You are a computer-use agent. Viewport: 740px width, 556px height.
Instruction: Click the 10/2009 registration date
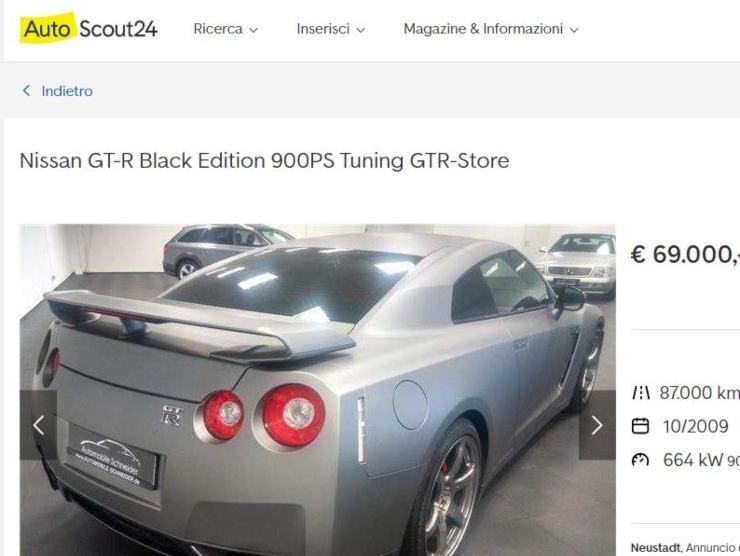696,426
